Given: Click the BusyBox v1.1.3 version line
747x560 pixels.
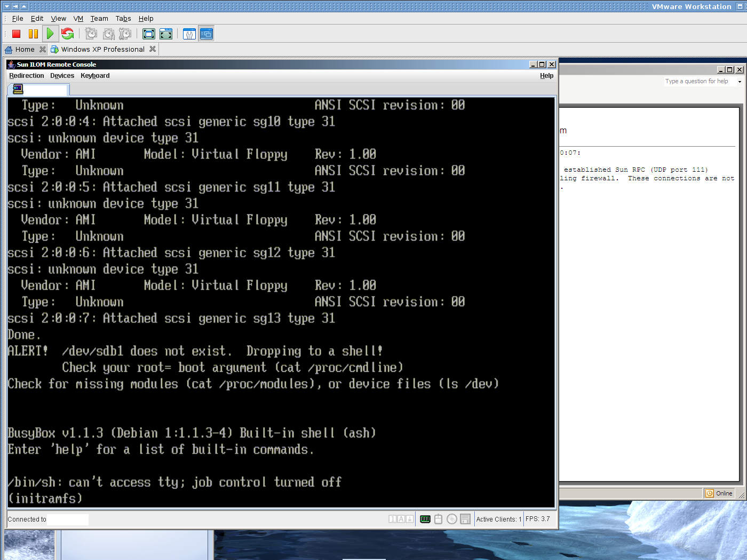Looking at the screenshot, I should tap(192, 433).
